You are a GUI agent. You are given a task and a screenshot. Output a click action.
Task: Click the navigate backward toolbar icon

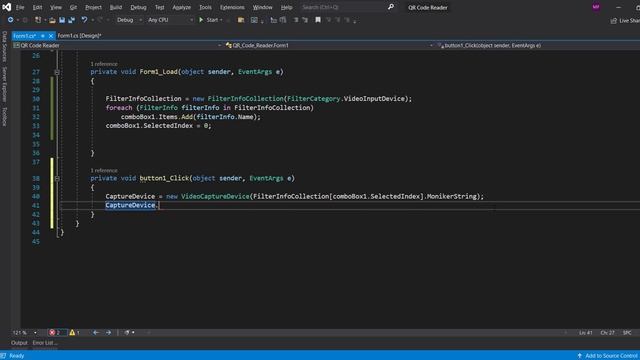pos(10,20)
